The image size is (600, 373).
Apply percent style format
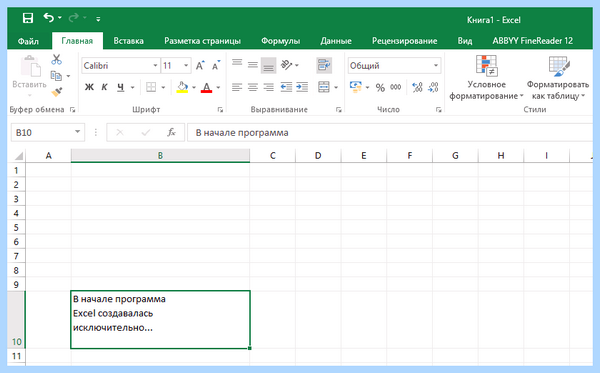pos(380,88)
